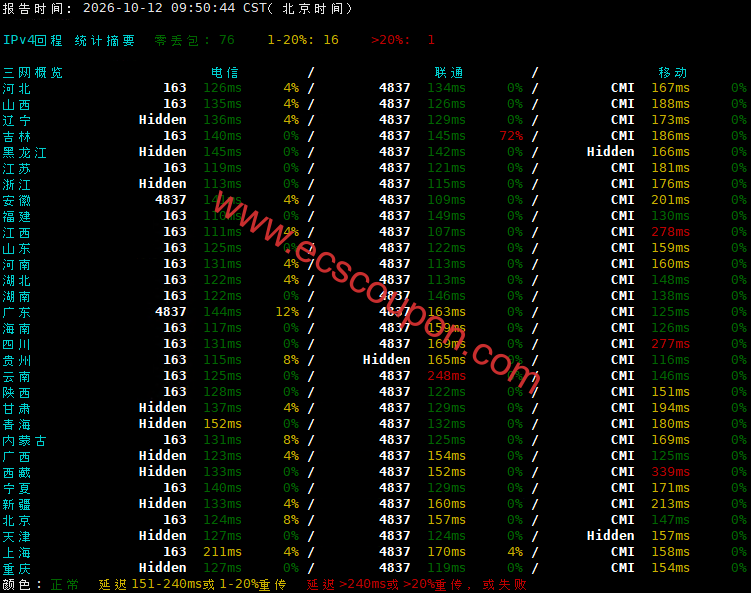
Task: Click 江西 mobile latency 278ms
Action: tap(670, 232)
